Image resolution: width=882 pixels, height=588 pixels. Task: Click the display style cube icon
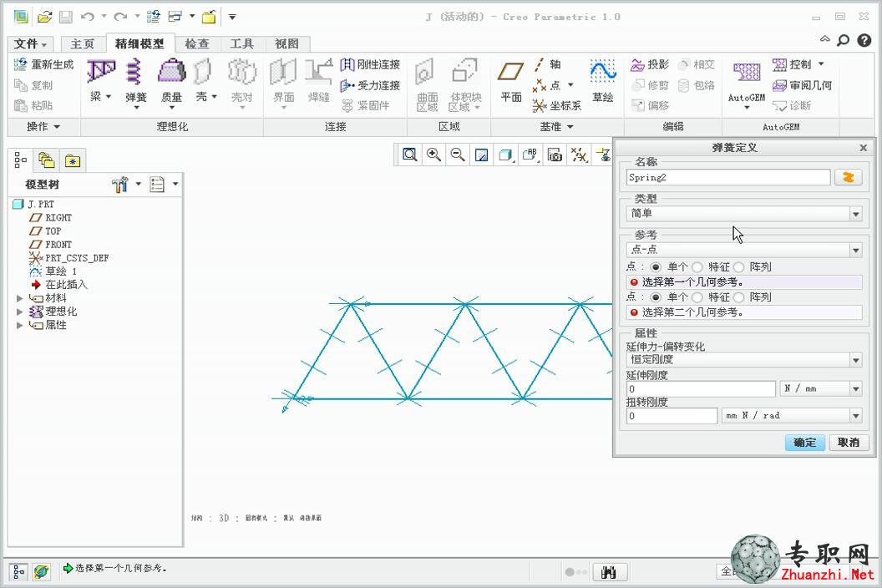[x=505, y=155]
